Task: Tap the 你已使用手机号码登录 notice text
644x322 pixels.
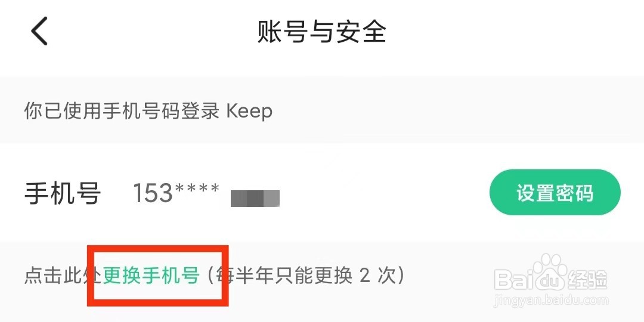Action: 122,112
